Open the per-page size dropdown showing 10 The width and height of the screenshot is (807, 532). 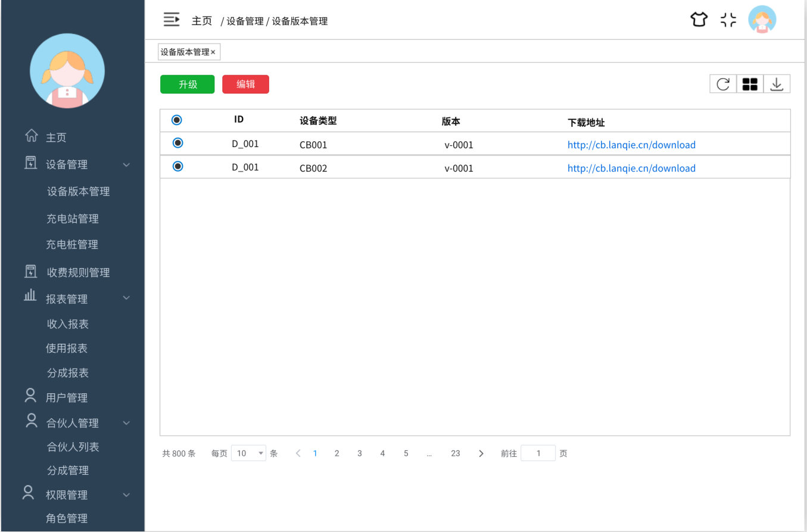point(249,453)
